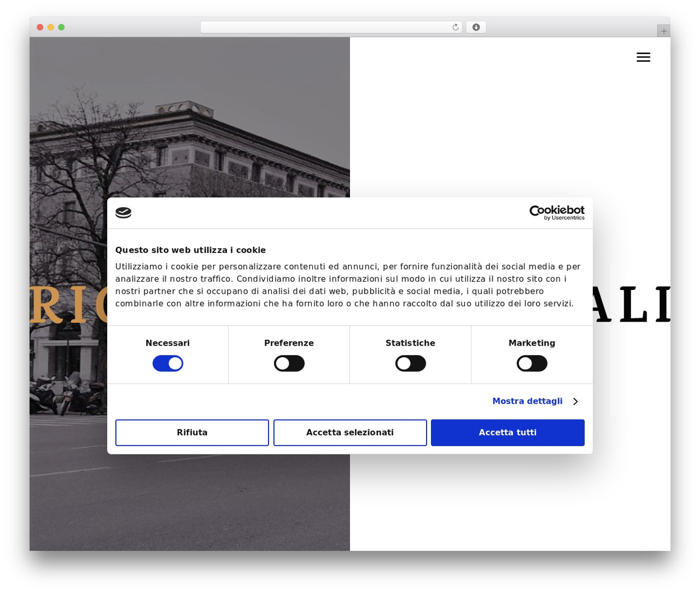Click the red close window button
Screen dimensions: 700x593
40,27
